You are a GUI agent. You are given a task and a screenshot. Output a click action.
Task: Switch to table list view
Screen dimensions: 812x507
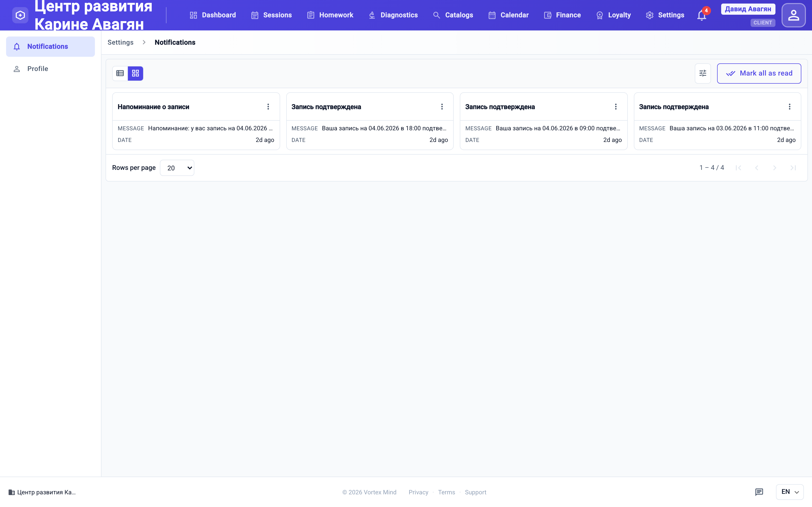[120, 73]
